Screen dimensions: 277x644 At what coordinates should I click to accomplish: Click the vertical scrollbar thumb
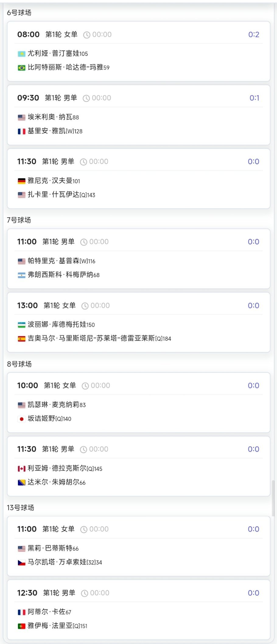click(273, 498)
